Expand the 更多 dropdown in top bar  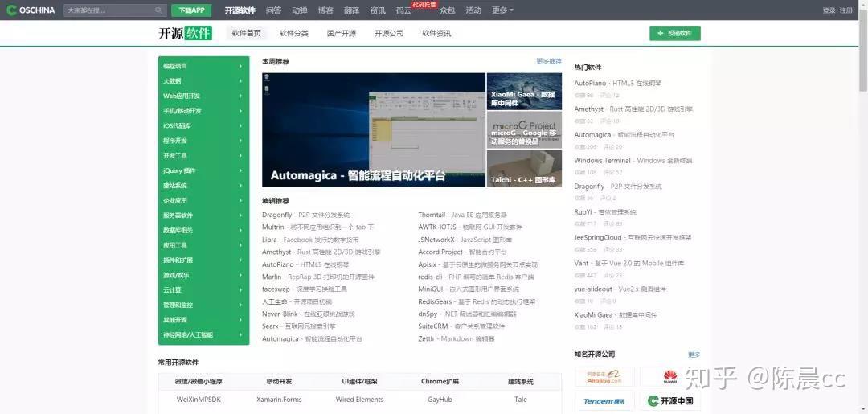(502, 10)
